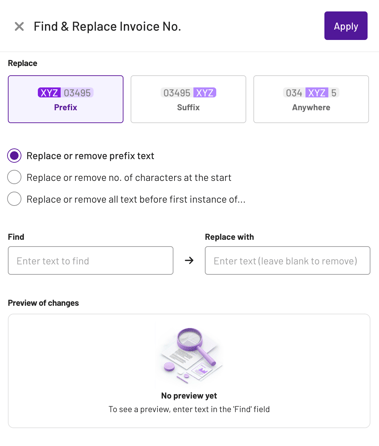Close the Find & Replace dialog
379x446 pixels.
19,26
